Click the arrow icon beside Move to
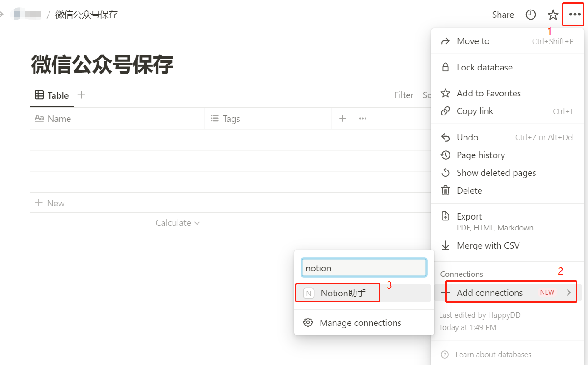 [x=445, y=41]
